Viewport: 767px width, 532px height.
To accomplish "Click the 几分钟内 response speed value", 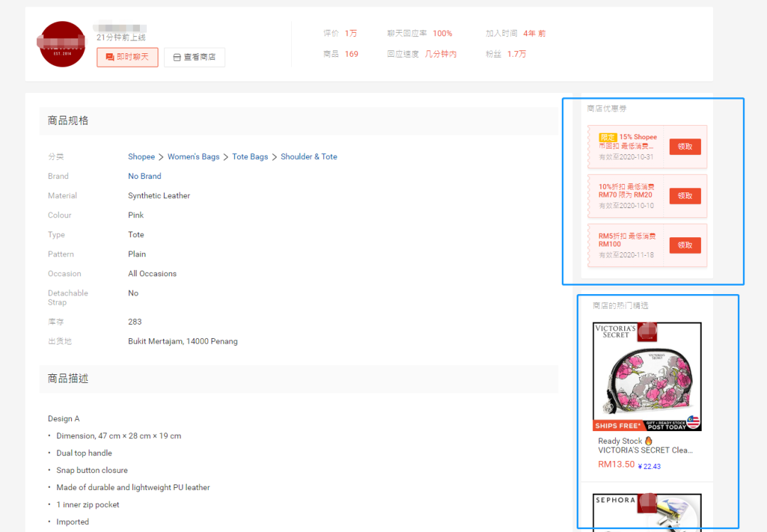I will (441, 54).
